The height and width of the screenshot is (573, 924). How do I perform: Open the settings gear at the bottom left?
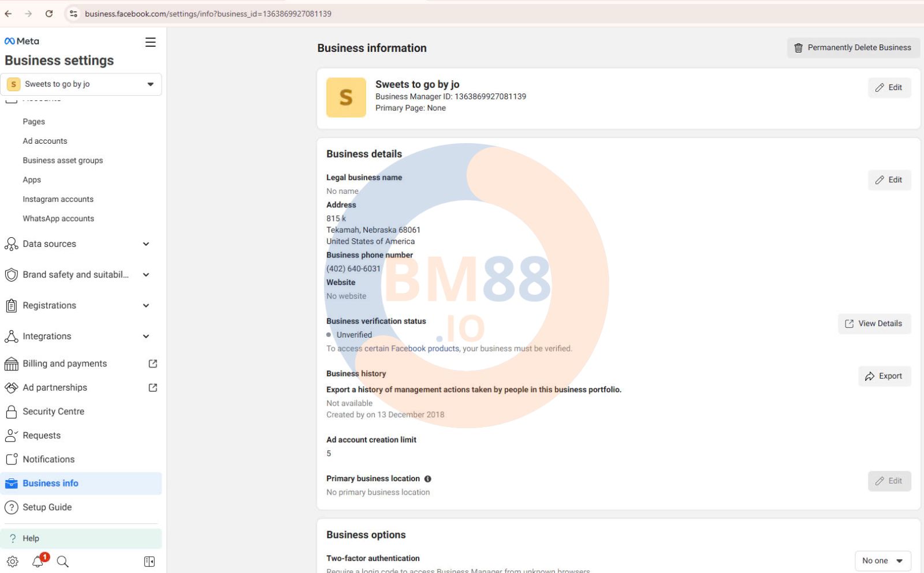[x=13, y=561]
